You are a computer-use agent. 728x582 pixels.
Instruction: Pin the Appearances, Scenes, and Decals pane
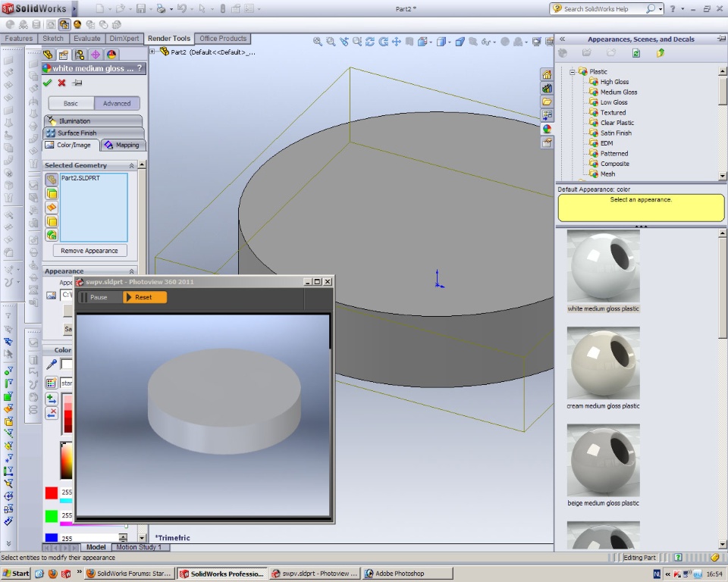pos(721,39)
